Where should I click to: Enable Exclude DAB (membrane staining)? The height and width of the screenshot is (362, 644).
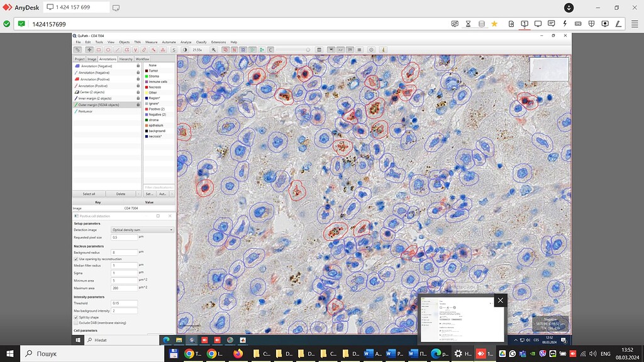click(x=76, y=322)
